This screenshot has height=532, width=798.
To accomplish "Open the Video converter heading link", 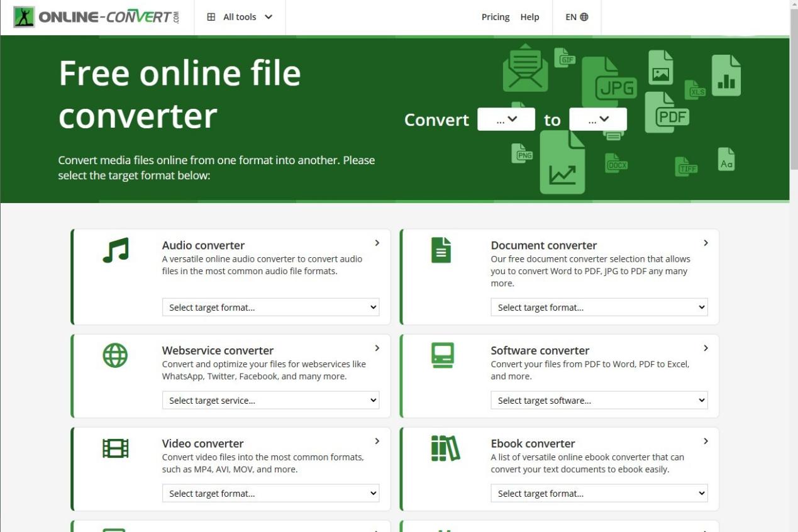I will click(x=202, y=443).
